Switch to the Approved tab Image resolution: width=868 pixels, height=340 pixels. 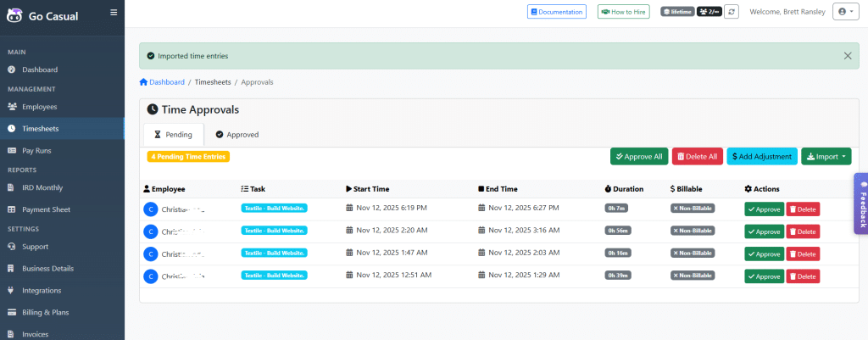tap(236, 135)
